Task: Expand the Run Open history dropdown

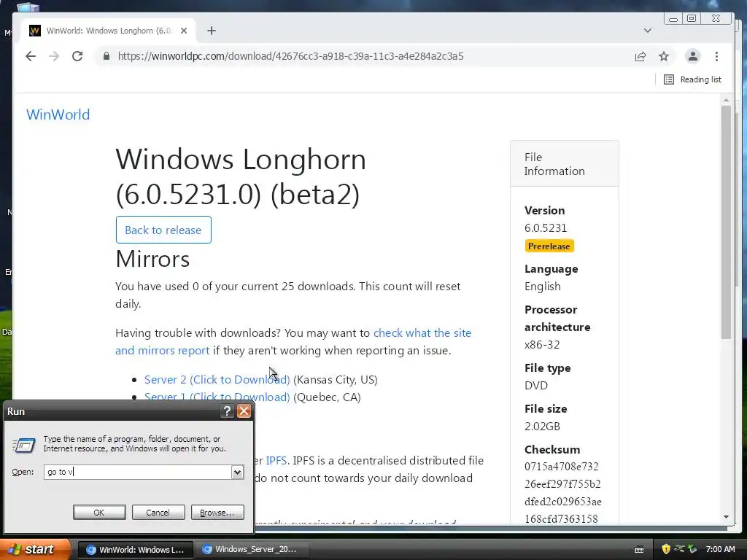Action: (237, 472)
